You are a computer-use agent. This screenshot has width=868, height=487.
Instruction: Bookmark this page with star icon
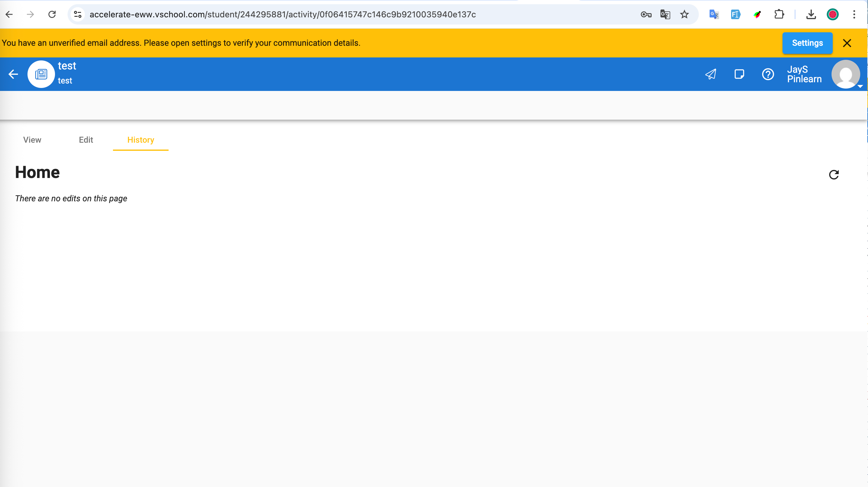tap(684, 14)
